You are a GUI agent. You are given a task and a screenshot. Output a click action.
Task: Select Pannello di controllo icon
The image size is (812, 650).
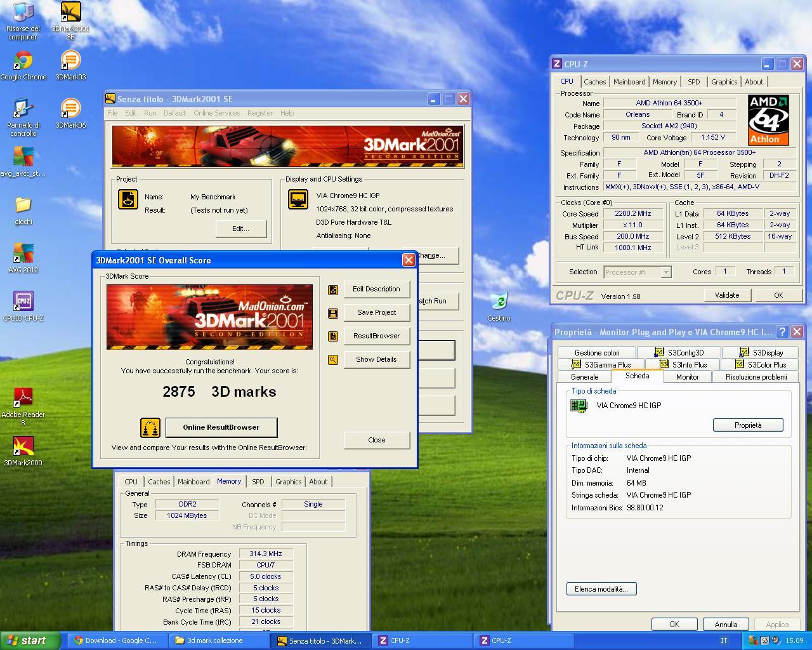pyautogui.click(x=23, y=117)
